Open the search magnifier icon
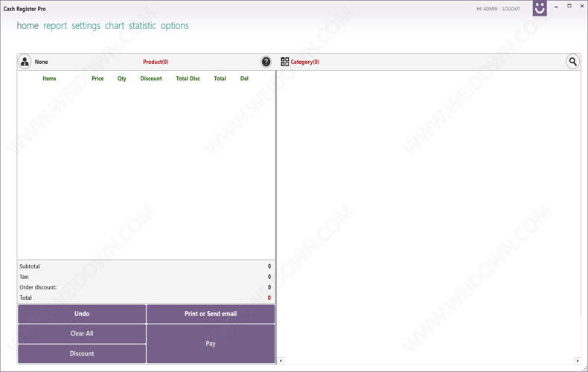588x372 pixels. [572, 62]
